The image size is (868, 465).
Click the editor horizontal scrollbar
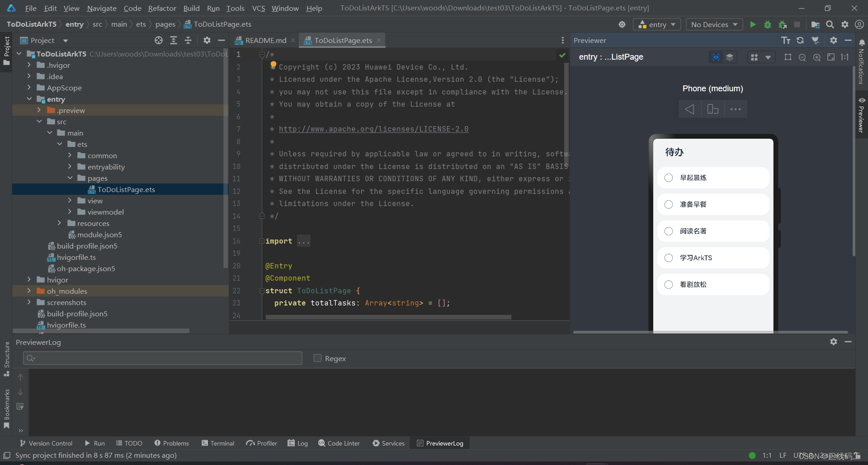388,317
